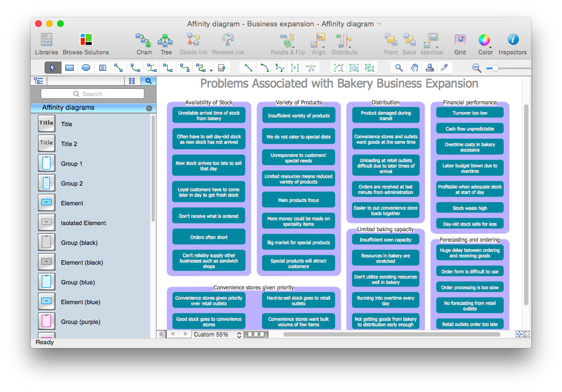Go to the previous page arrow
Image resolution: width=562 pixels, height=392 pixels.
[173, 334]
